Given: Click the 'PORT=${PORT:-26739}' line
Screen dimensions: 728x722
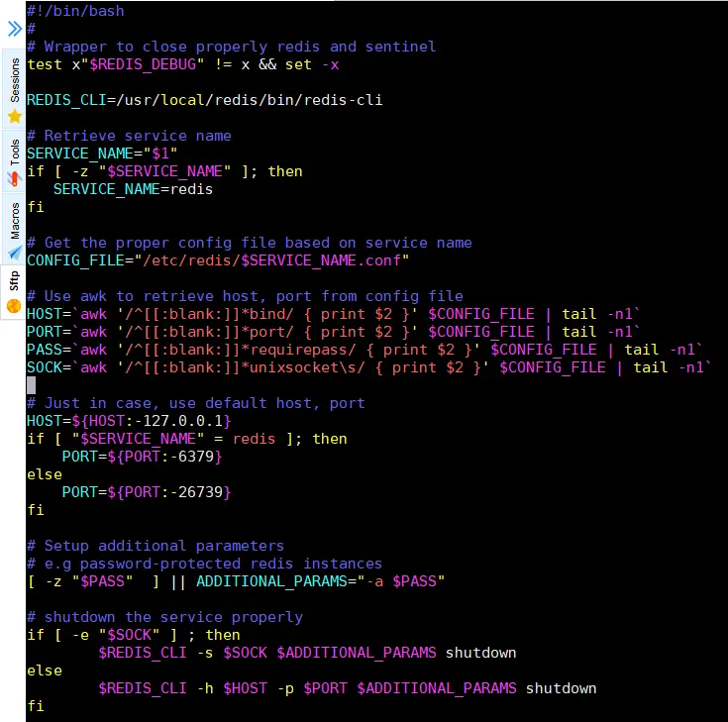Looking at the screenshot, I should click(147, 492).
